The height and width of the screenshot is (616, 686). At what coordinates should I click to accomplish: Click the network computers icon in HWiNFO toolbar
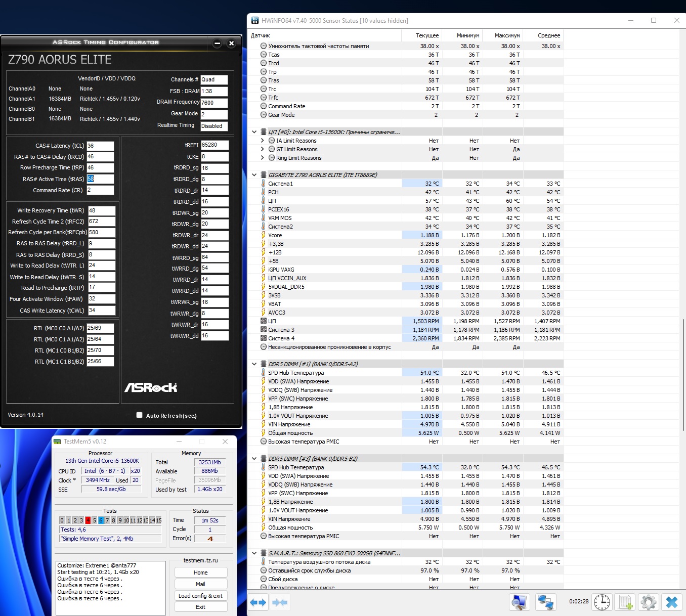pos(545,602)
